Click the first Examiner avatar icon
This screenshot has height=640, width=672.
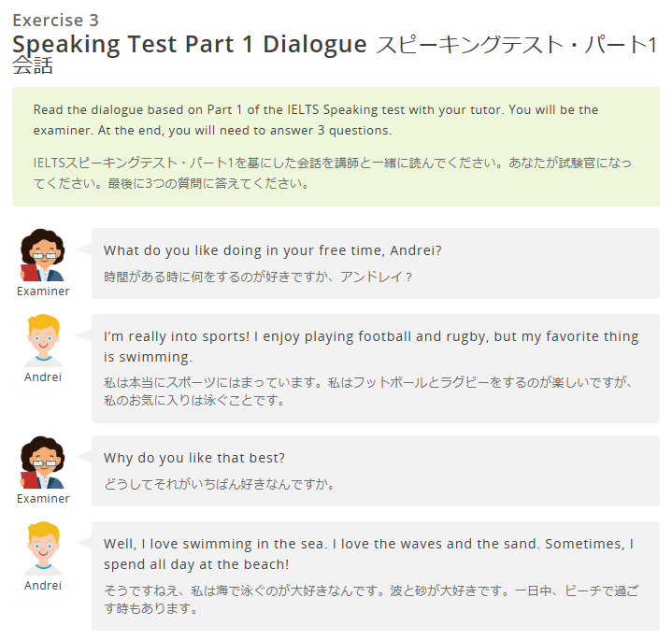tap(43, 255)
